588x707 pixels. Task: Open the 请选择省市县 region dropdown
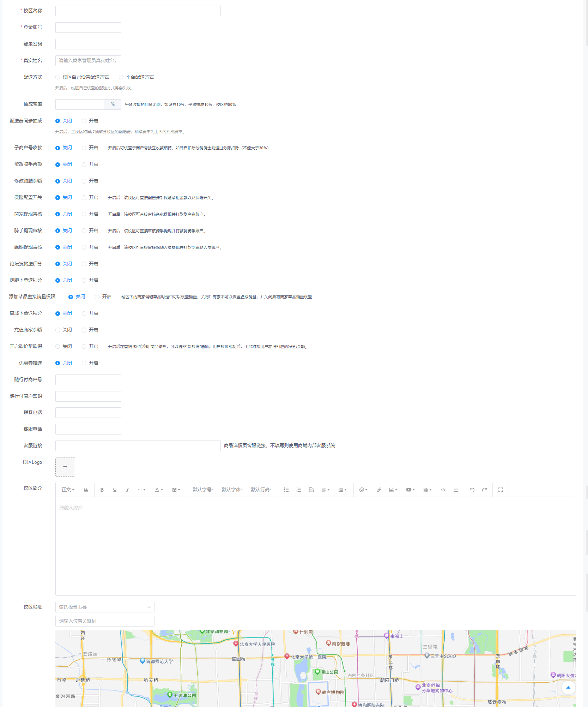pos(105,607)
